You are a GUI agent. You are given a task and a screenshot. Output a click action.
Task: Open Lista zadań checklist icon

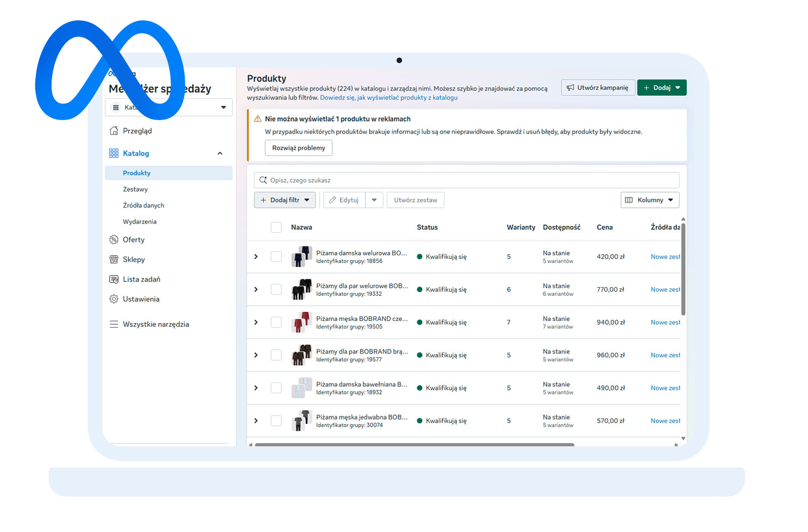pos(114,279)
